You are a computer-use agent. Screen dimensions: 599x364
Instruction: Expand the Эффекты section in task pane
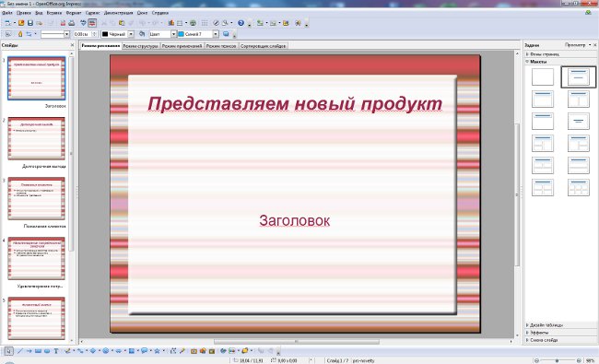coord(539,333)
